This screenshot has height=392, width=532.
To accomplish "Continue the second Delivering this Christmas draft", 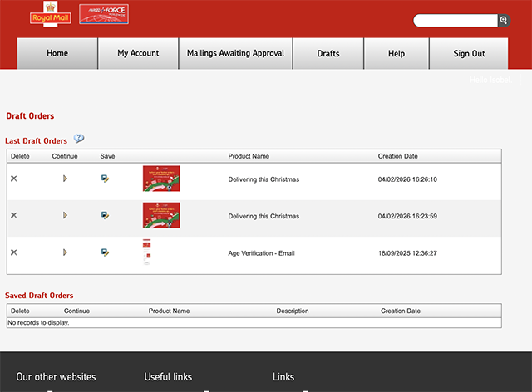I will click(65, 215).
